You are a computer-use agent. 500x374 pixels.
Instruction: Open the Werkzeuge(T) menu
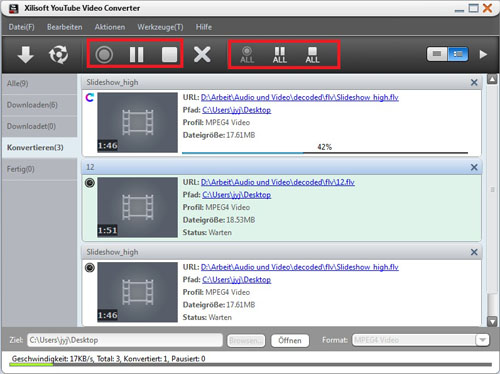(160, 27)
